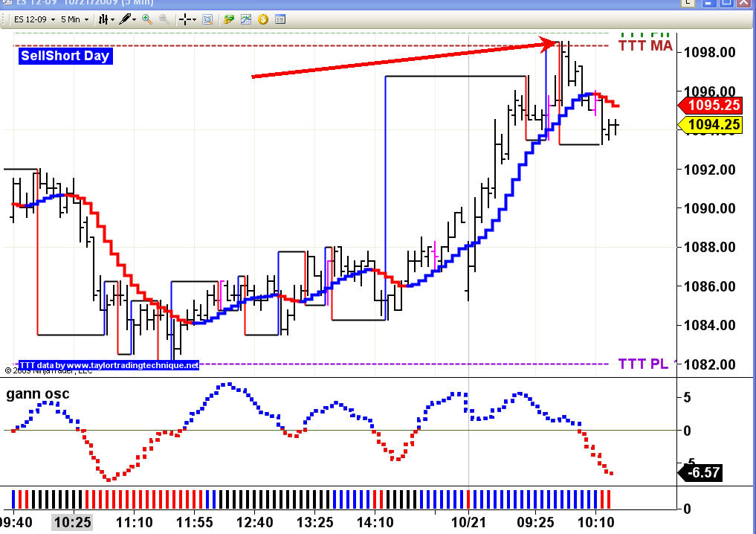756x534 pixels.
Task: Click the 1084.00 price axis label
Action: (710, 325)
